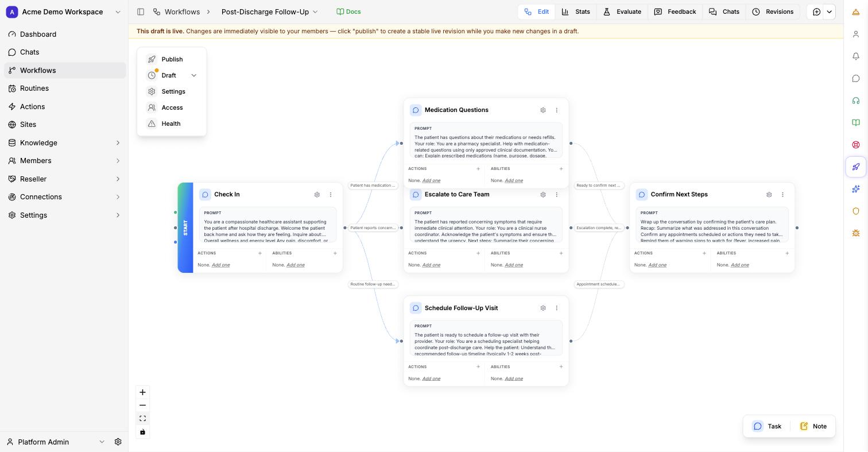Screen dimensions: 868x452
Task: Open more options on Check In node
Action: [331, 195]
